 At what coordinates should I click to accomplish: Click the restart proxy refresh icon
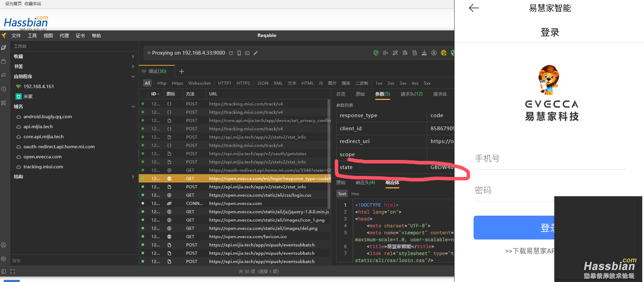tap(231, 53)
